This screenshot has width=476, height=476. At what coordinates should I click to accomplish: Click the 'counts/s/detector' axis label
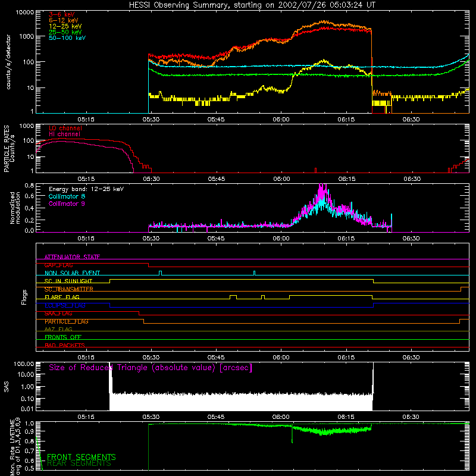[x=8, y=62]
